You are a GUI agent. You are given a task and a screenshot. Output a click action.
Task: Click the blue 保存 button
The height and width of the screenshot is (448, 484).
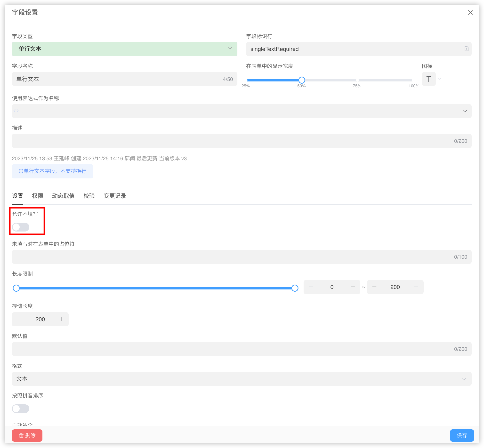click(462, 435)
